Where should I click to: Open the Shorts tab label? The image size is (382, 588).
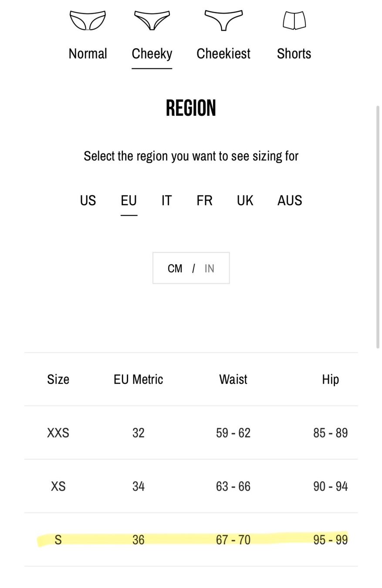pyautogui.click(x=294, y=54)
